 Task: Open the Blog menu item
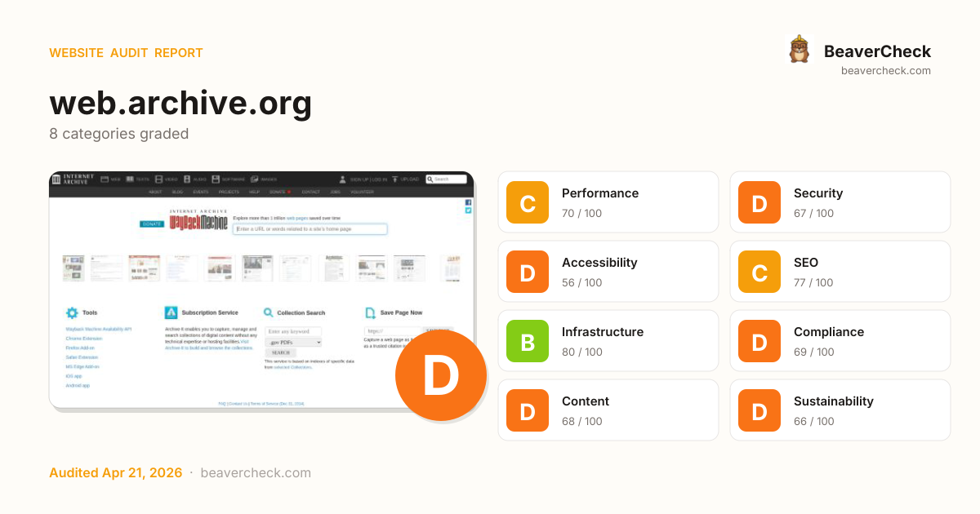[177, 192]
